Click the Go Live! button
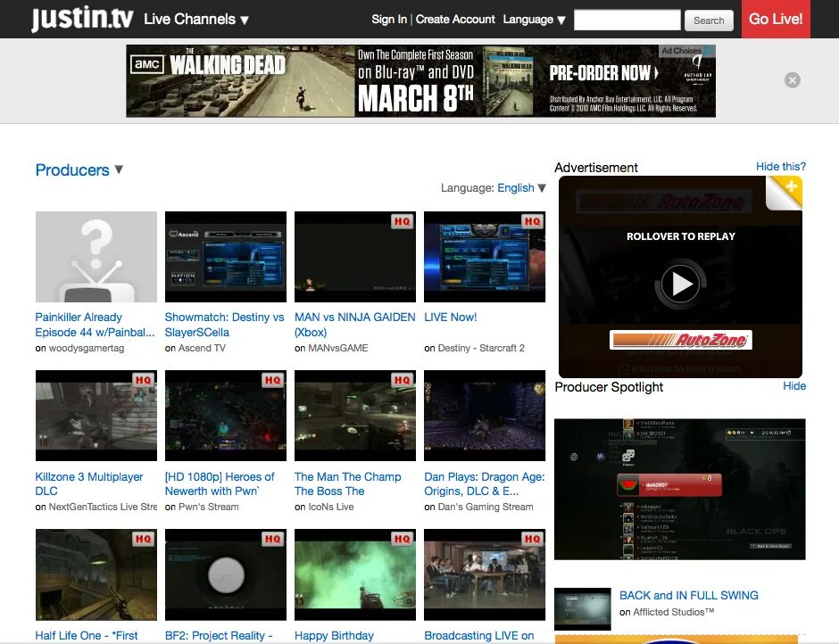839x644 pixels. tap(776, 19)
